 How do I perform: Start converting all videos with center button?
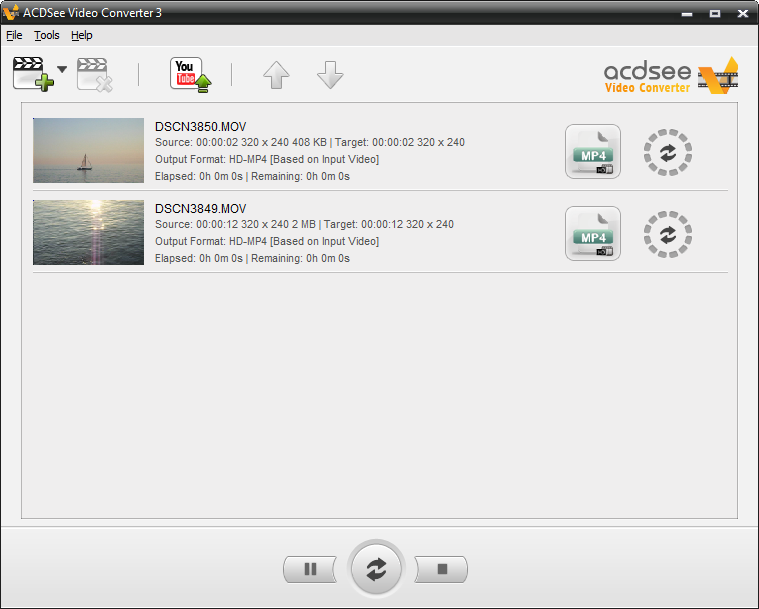coord(376,569)
